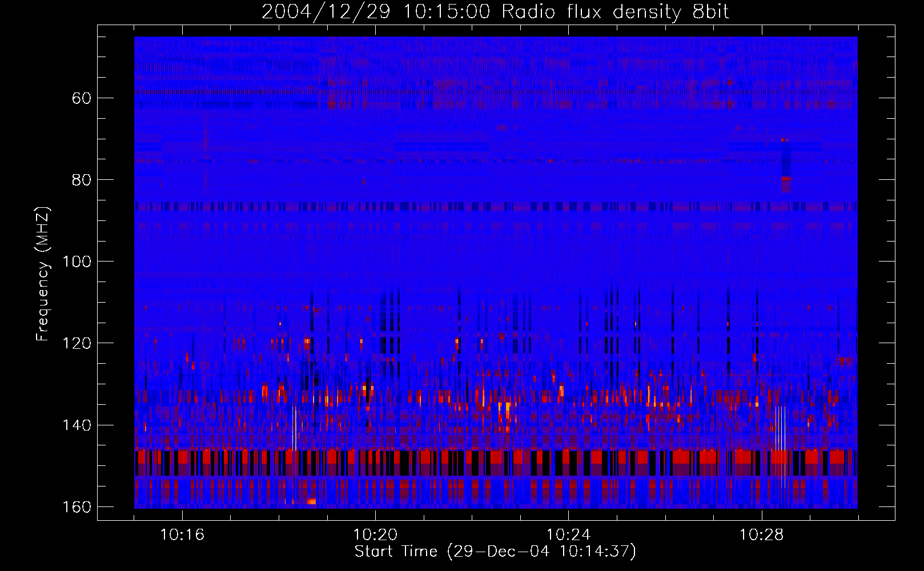The height and width of the screenshot is (571, 924).
Task: Click the 140 frequency tick label
Action: [77, 425]
